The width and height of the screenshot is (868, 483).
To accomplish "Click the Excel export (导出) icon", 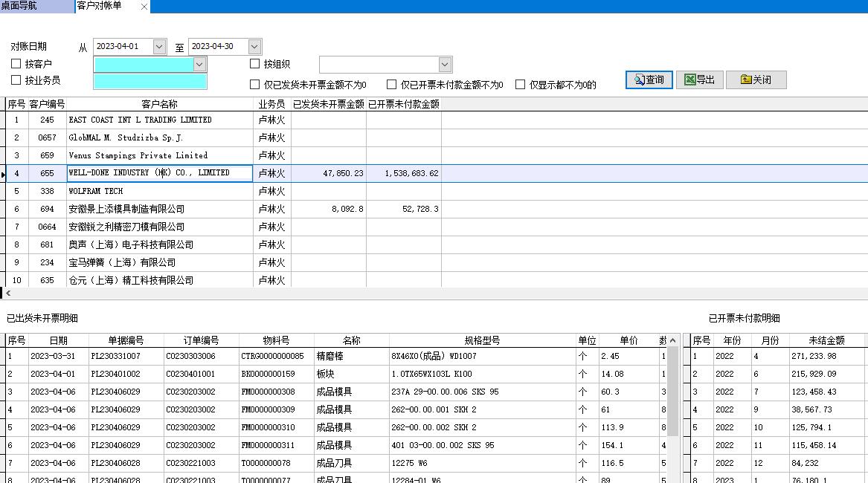I will pyautogui.click(x=689, y=80).
